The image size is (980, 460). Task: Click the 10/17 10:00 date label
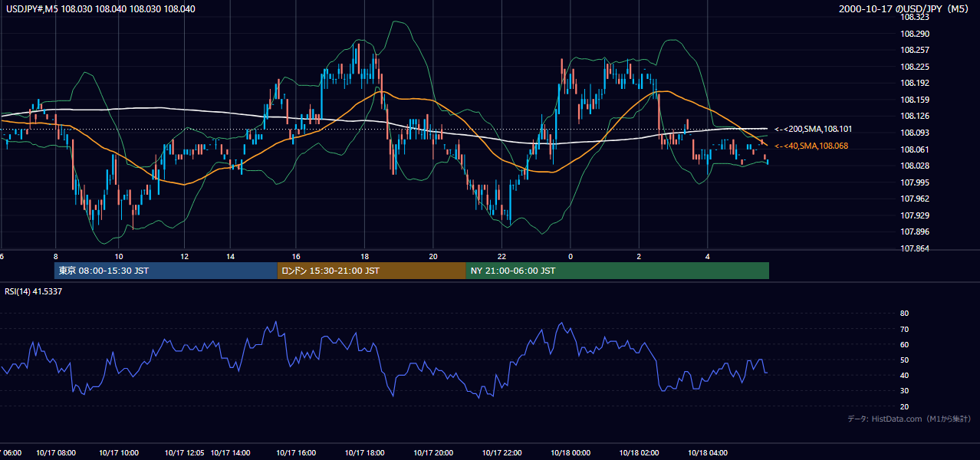click(118, 453)
